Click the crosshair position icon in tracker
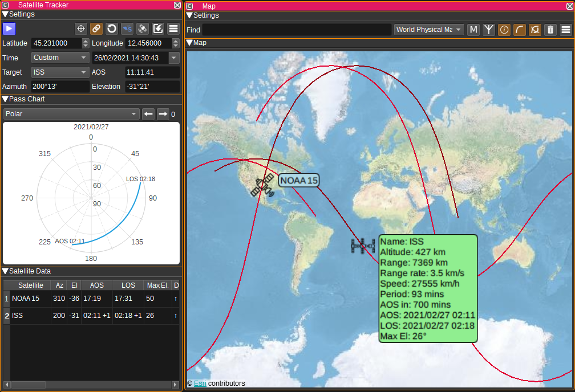 tap(80, 28)
